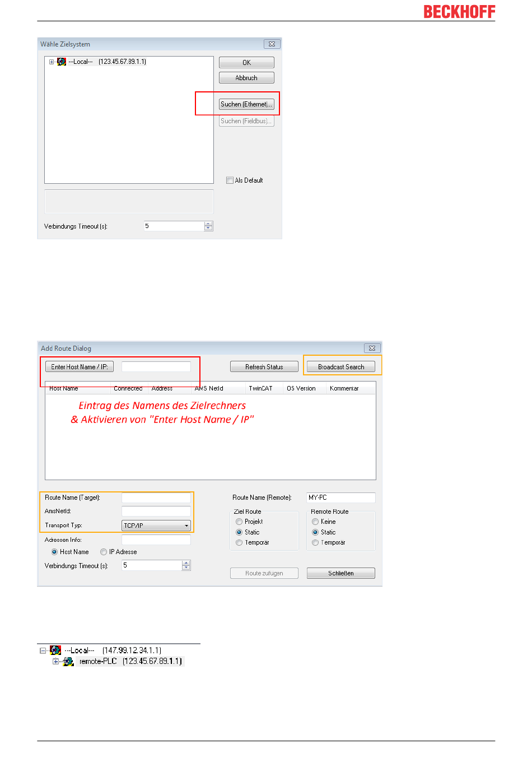Click the Enter Host Name / IP button
Screen dimensions: 532x767
[80, 367]
